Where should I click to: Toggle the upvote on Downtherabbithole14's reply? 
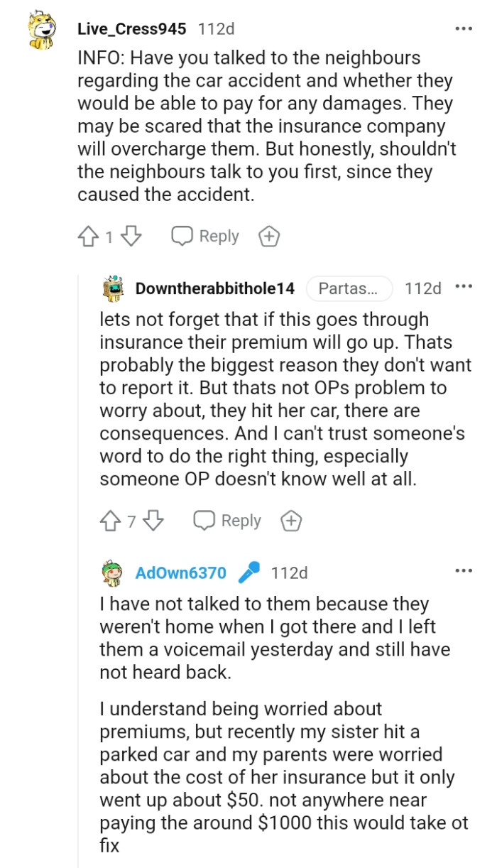click(x=110, y=521)
